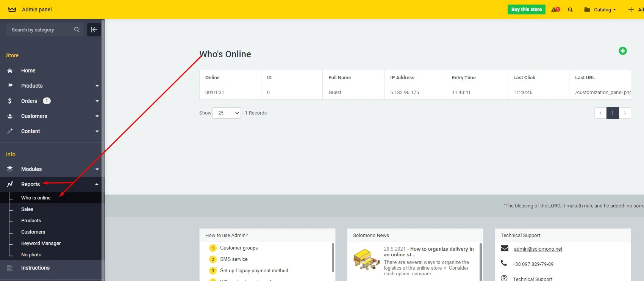Viewport: 644px width, 281px height.
Task: Click the Entry Time column header
Action: click(464, 78)
